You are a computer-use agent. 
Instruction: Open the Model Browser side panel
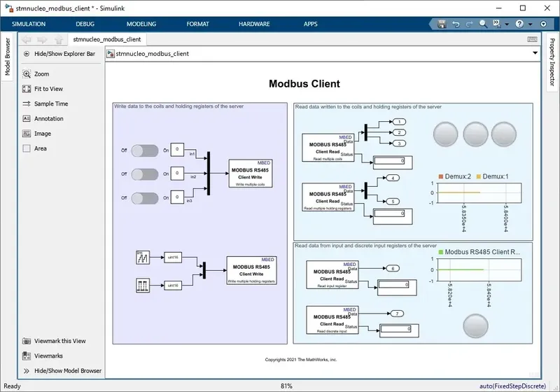pos(7,57)
